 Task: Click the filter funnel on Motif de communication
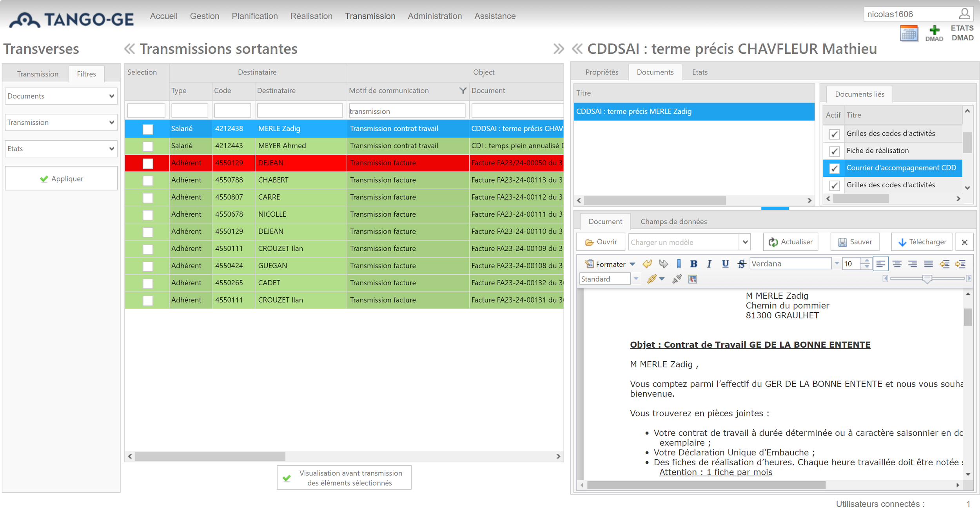click(x=463, y=91)
